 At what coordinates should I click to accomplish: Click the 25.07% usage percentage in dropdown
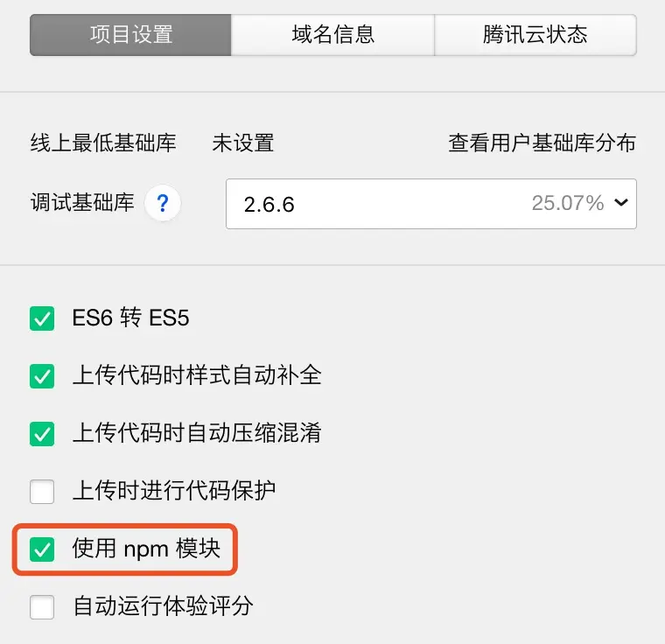(x=568, y=203)
